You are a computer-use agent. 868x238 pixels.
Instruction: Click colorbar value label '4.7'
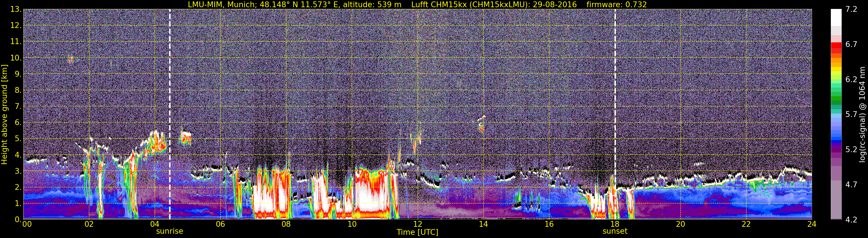[851, 184]
